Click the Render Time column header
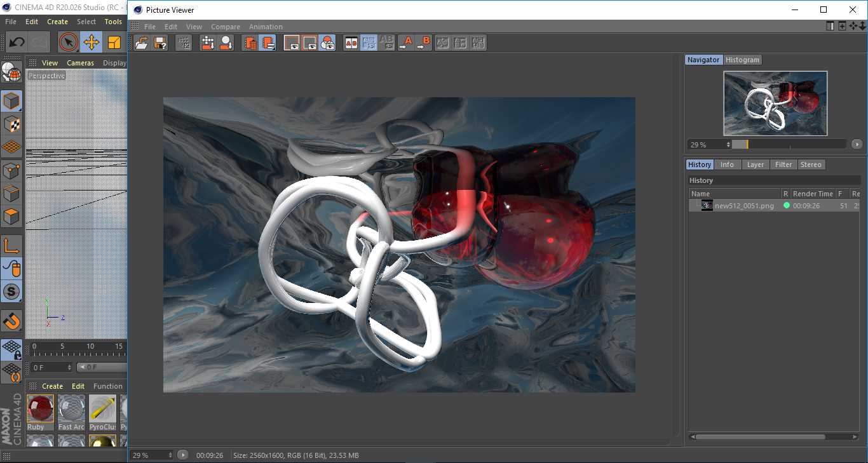 (x=813, y=194)
